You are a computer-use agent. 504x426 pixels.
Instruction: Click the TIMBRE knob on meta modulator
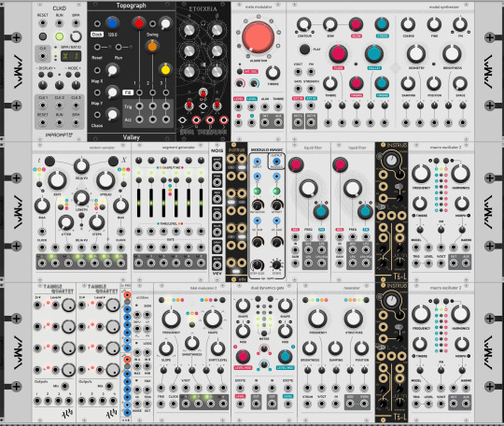pyautogui.click(x=273, y=72)
